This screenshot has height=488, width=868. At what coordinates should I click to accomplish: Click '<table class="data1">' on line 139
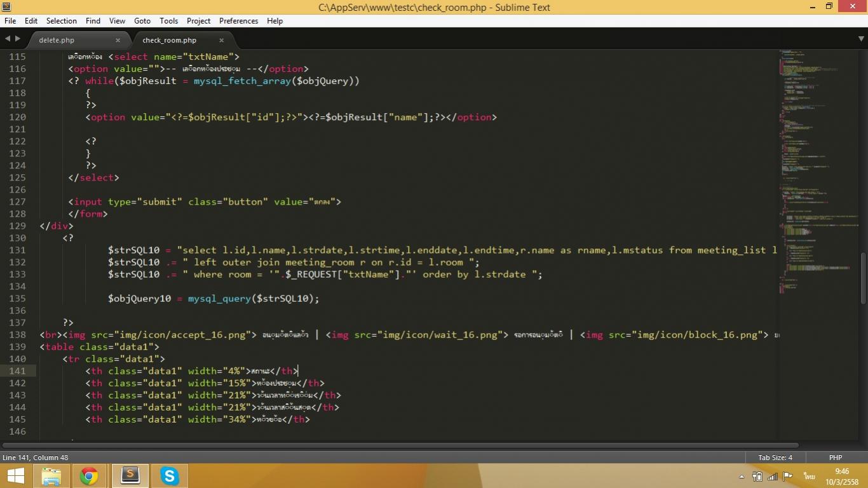point(99,346)
